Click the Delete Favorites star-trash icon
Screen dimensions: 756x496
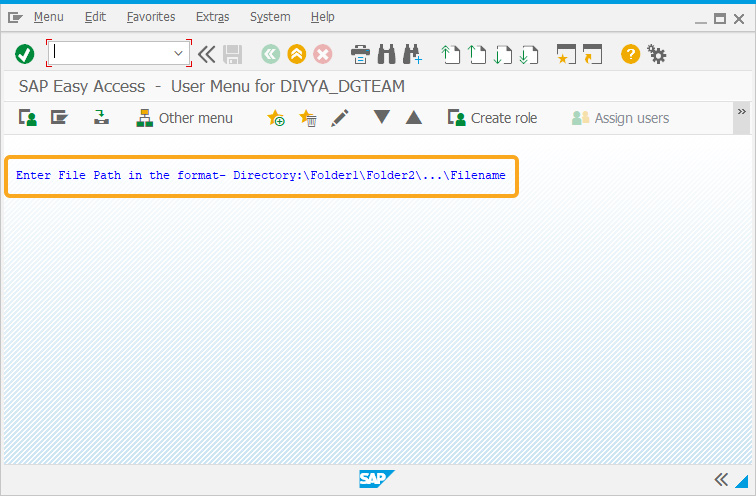click(x=308, y=118)
